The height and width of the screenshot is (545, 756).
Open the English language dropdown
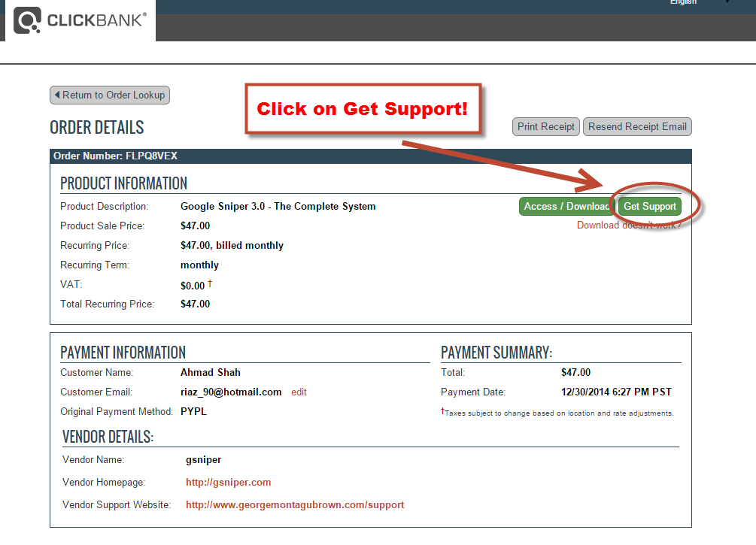(x=699, y=2)
